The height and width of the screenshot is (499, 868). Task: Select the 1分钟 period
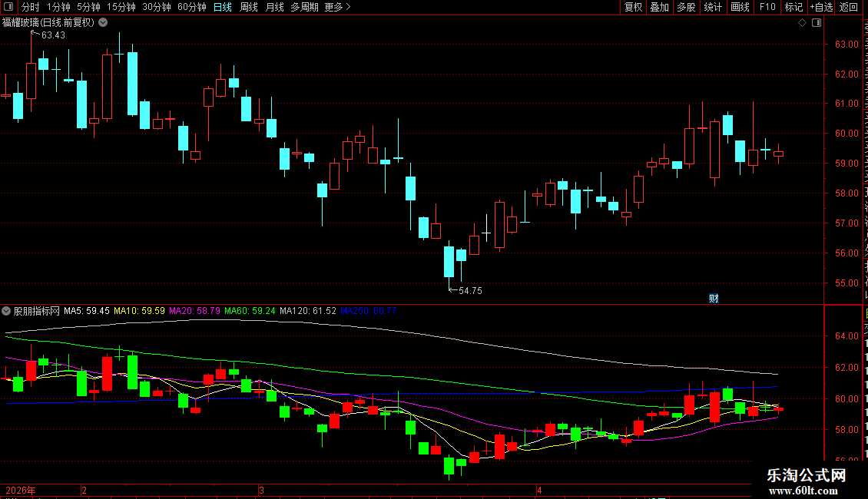pos(58,7)
